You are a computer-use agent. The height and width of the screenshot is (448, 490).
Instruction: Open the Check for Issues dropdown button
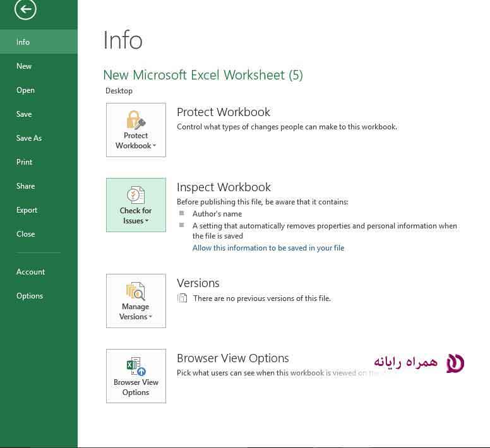click(x=136, y=205)
